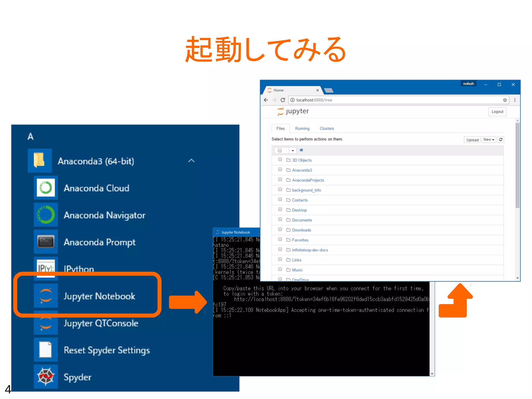This screenshot has width=532, height=399.
Task: Click scroll-down arrow in console window
Action: click(432, 374)
